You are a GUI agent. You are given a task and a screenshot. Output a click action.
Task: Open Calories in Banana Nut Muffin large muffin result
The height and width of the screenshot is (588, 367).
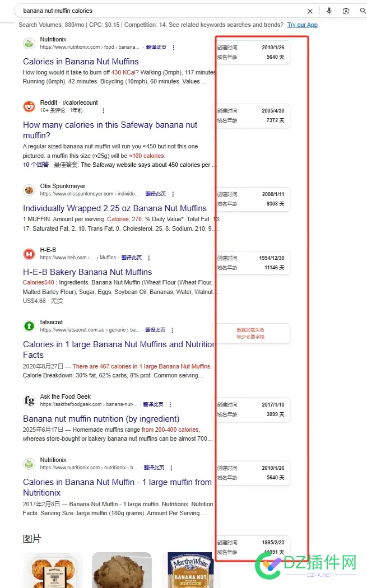[117, 487]
